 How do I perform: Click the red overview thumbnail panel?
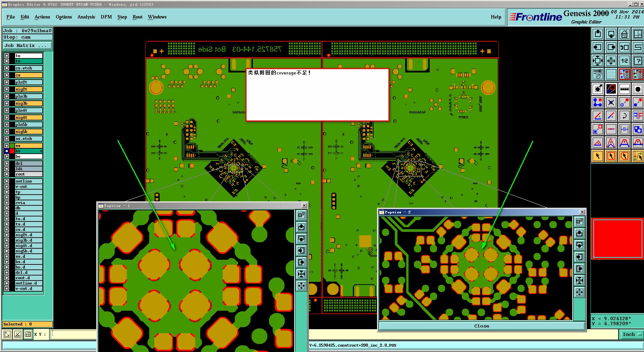coord(618,239)
